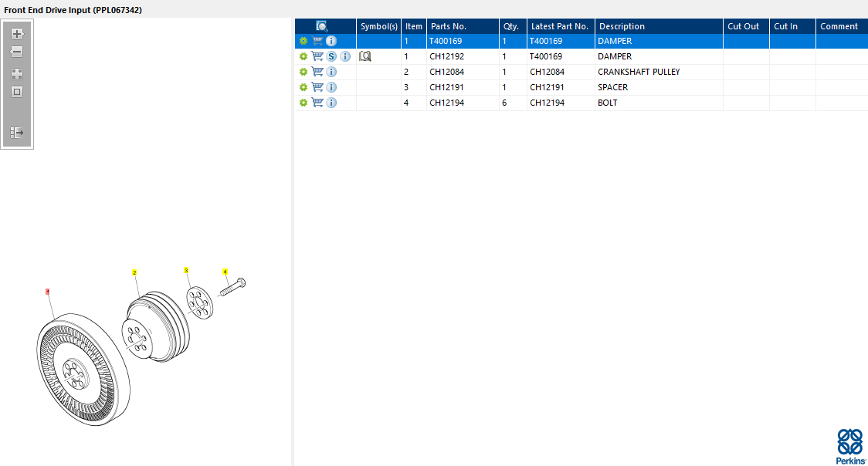Click the Symbol(s) column header
The image size is (868, 466).
click(x=378, y=26)
